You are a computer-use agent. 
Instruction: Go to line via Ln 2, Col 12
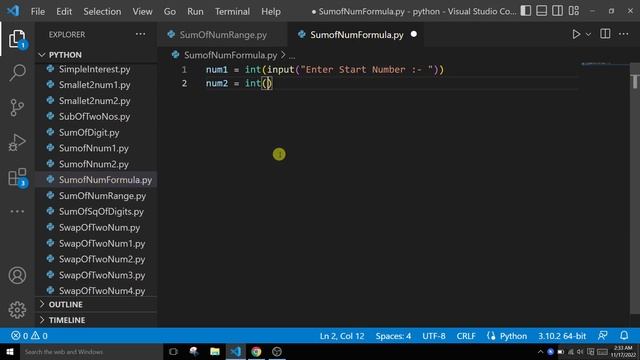342,336
